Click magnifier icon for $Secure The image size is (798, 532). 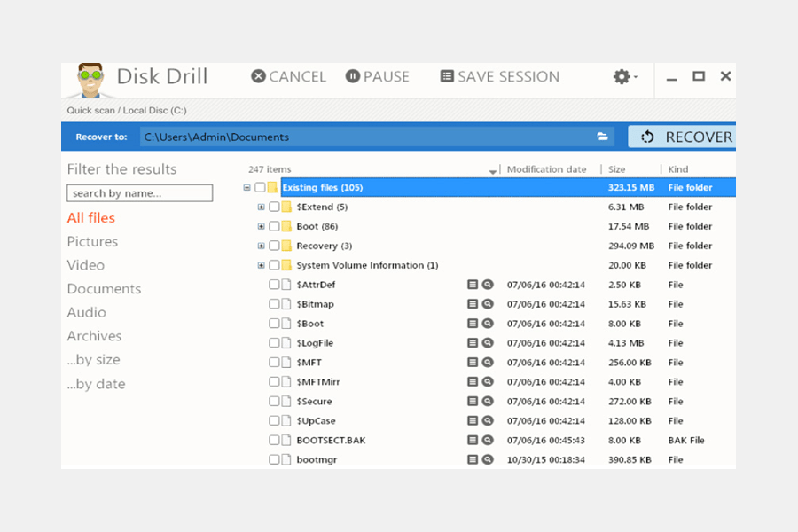pyautogui.click(x=488, y=401)
